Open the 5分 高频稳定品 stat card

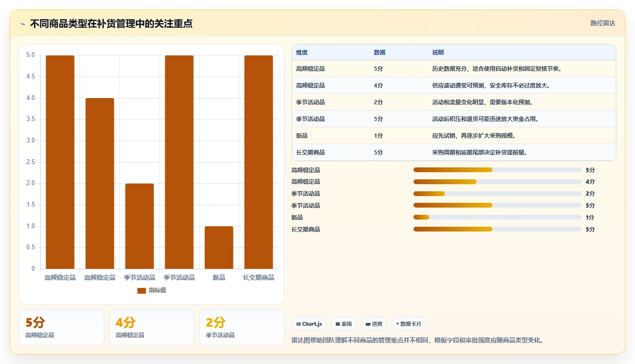[x=61, y=327]
